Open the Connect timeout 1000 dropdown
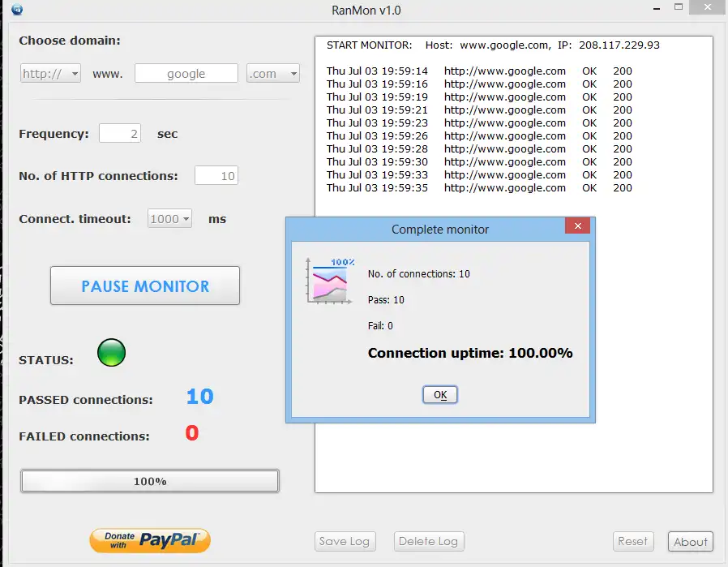 click(x=170, y=219)
